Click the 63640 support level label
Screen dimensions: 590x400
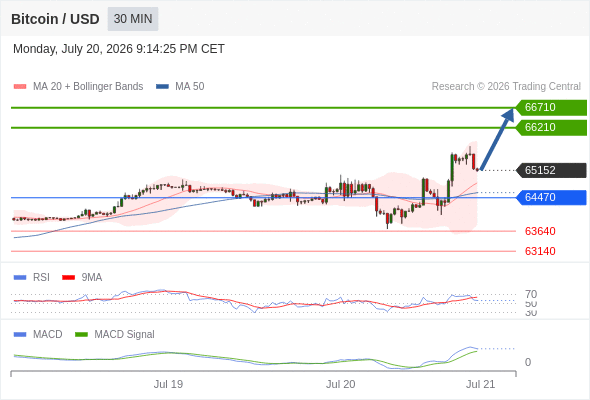click(x=540, y=231)
